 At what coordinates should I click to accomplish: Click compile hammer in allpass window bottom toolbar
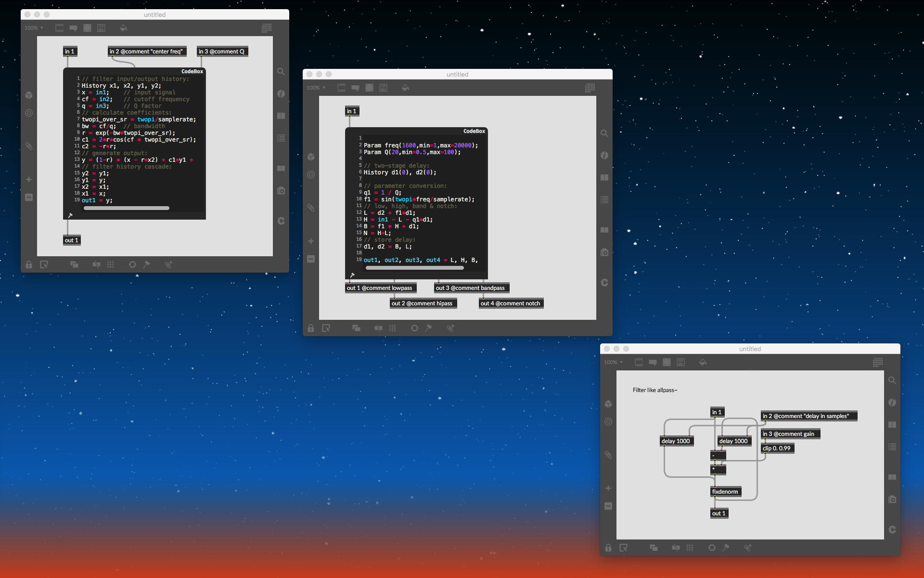click(x=726, y=548)
